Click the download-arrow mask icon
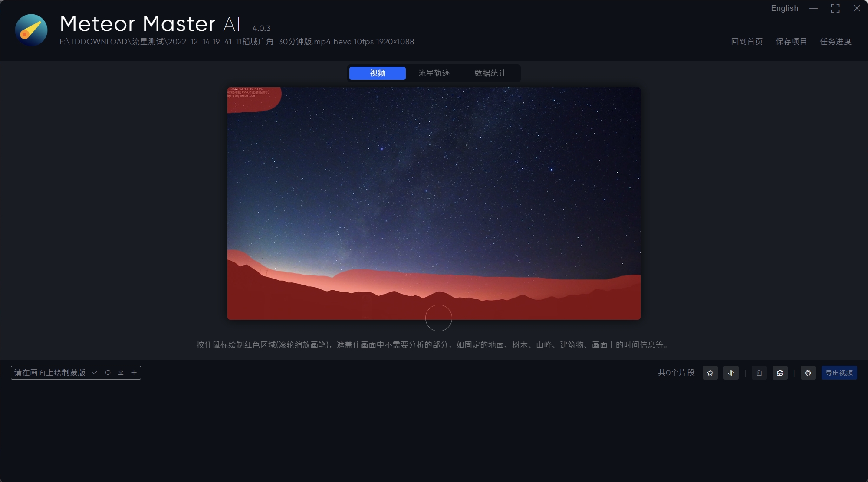 tap(121, 373)
